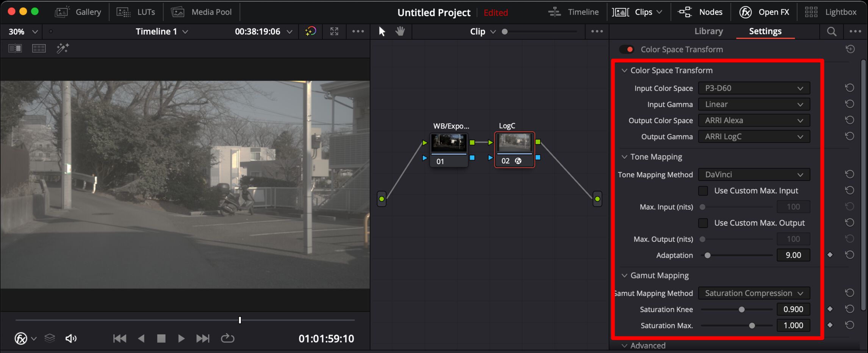Viewport: 868px width, 353px height.
Task: Open the Lightbox view
Action: (830, 12)
